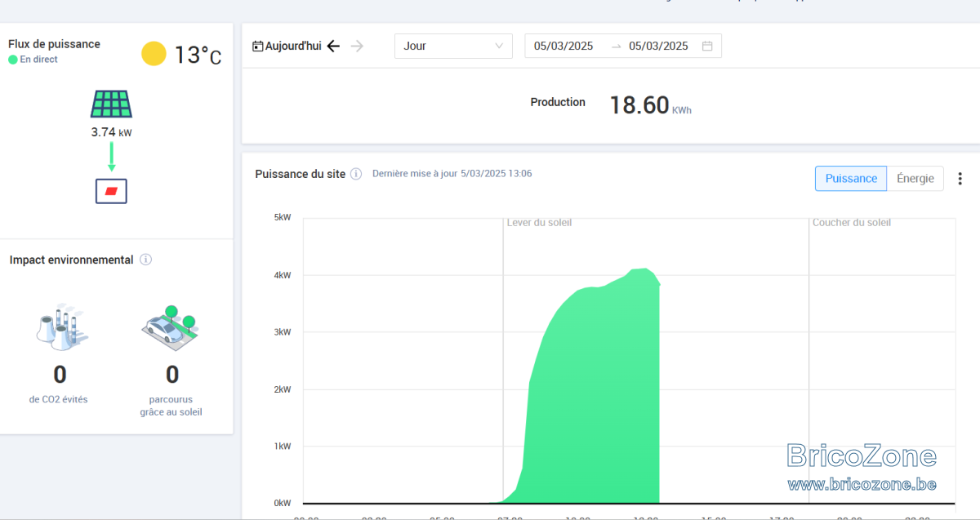Open the calendar icon in date range
The width and height of the screenshot is (980, 520).
tap(707, 46)
